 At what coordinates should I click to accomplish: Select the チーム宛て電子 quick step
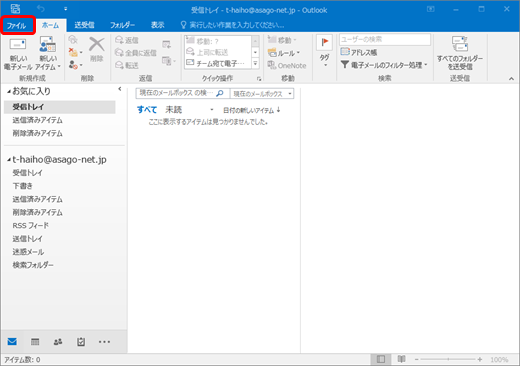pyautogui.click(x=217, y=63)
